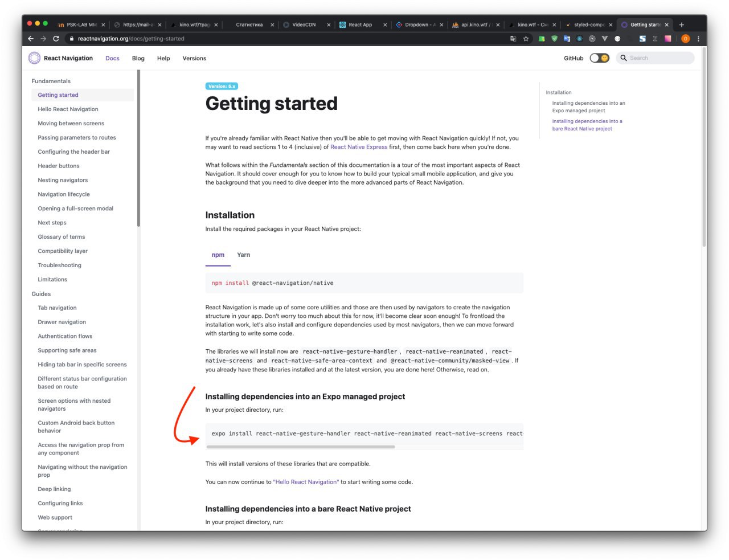Open Passing parameters to routes doc
This screenshot has width=729, height=560.
click(77, 138)
